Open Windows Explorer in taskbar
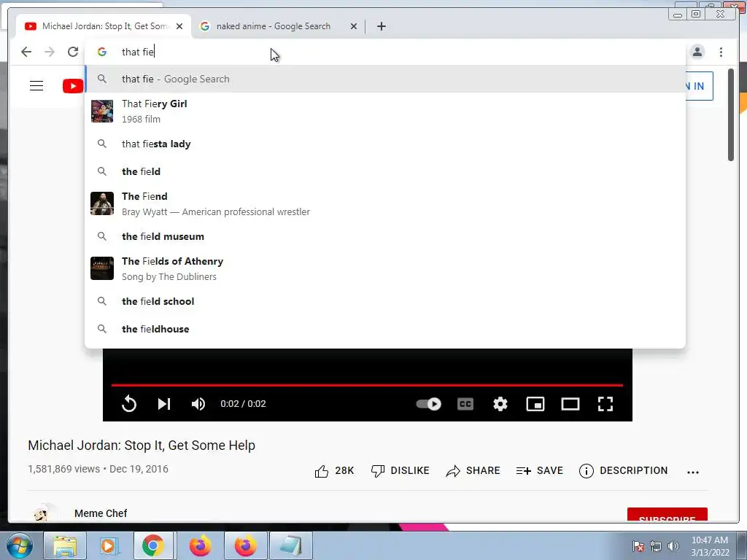The image size is (747, 560). click(x=65, y=545)
